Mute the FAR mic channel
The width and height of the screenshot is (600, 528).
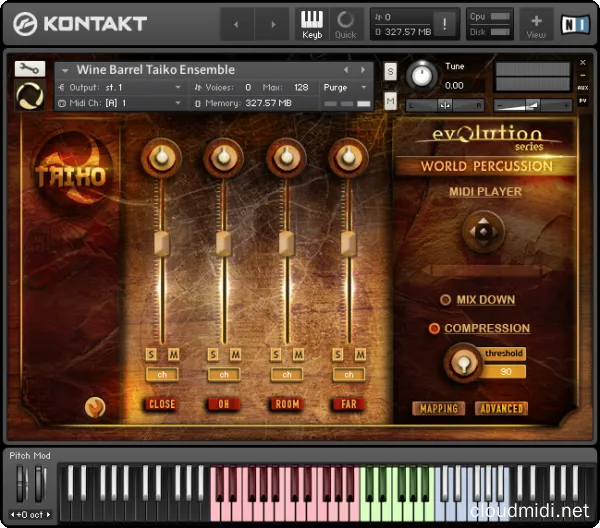click(360, 355)
